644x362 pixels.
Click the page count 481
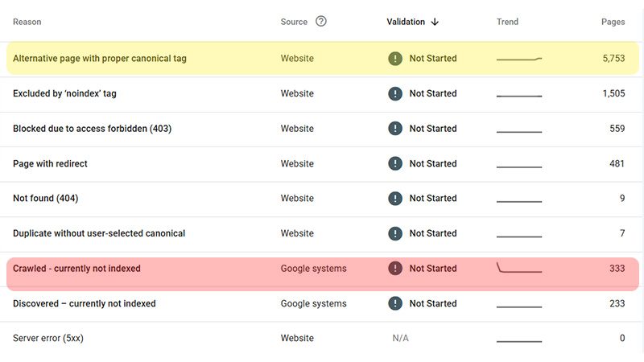tap(617, 164)
